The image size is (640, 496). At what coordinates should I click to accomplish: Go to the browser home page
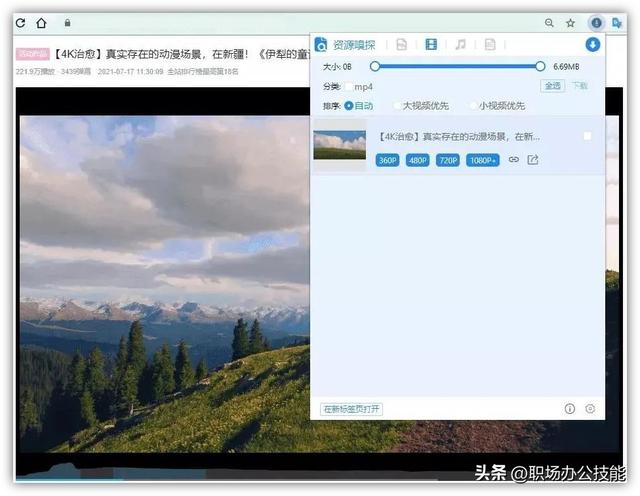pos(41,23)
